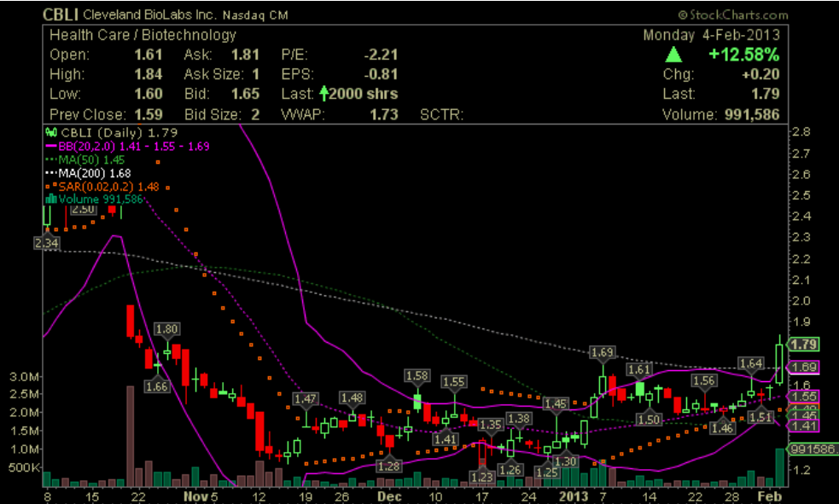The height and width of the screenshot is (504, 839).
Task: Click the 1.51 price label on chart
Action: pos(760,417)
